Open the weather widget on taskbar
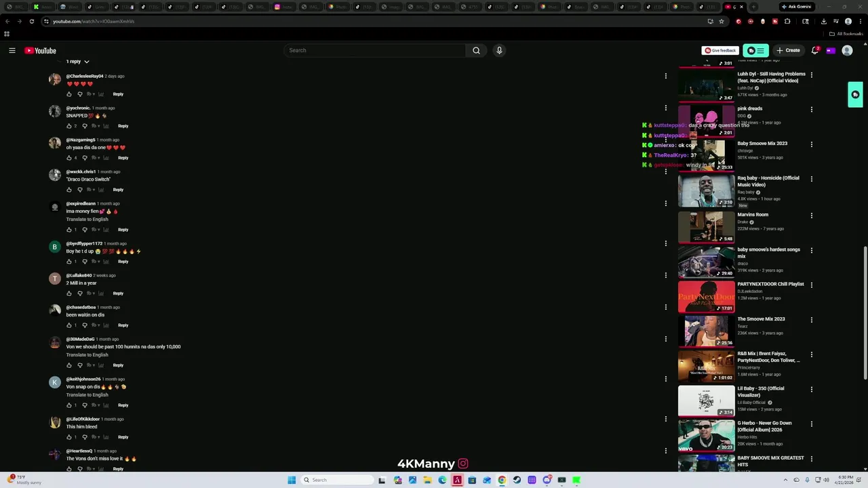Viewport: 868px width, 488px height. point(24,480)
